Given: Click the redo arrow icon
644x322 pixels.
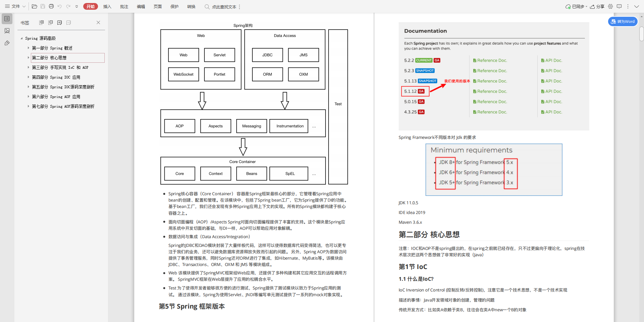Looking at the screenshot, I should coord(68,6).
